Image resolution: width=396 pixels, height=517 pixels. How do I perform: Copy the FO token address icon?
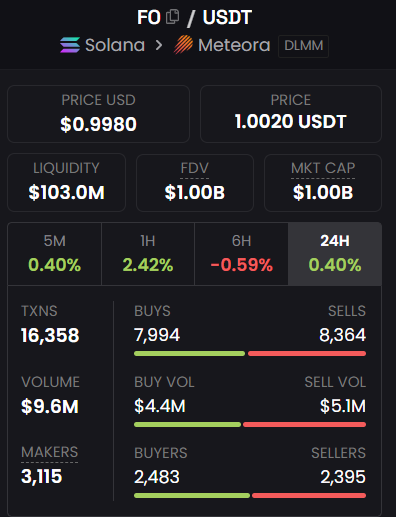click(172, 17)
